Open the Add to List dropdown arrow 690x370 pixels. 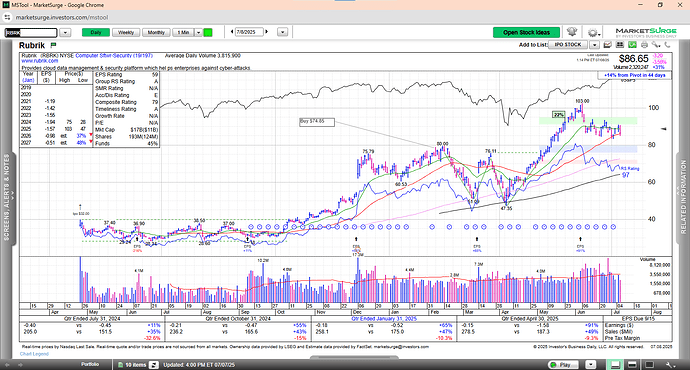(x=594, y=45)
